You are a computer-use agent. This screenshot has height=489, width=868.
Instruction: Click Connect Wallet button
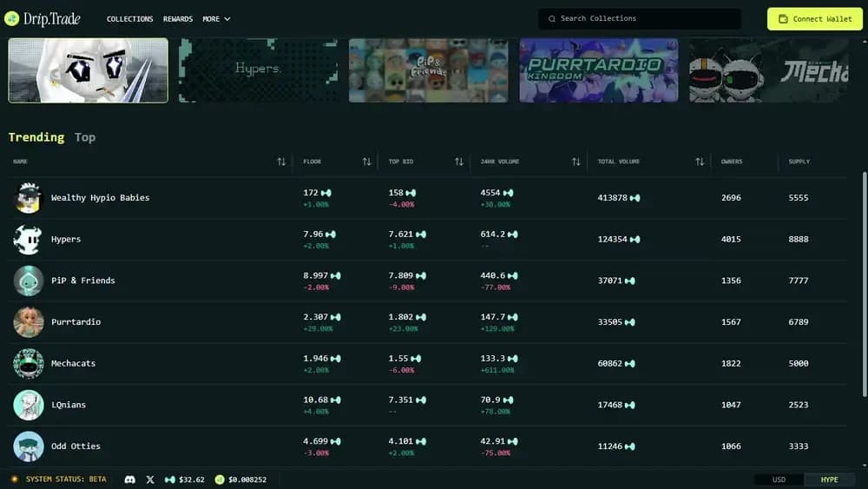point(815,19)
